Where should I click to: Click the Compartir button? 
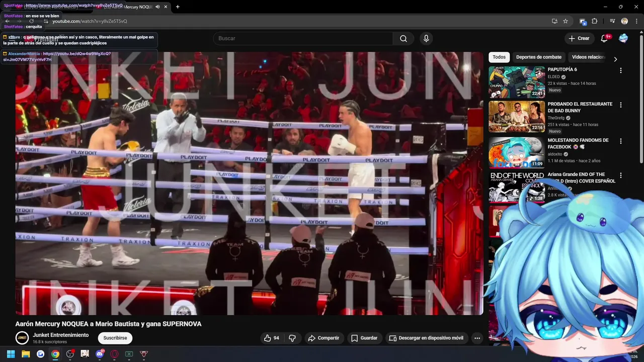click(324, 338)
